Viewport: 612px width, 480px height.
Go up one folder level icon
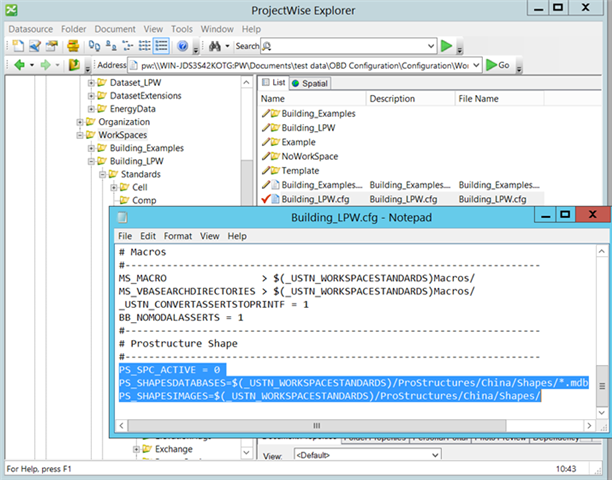pyautogui.click(x=74, y=65)
